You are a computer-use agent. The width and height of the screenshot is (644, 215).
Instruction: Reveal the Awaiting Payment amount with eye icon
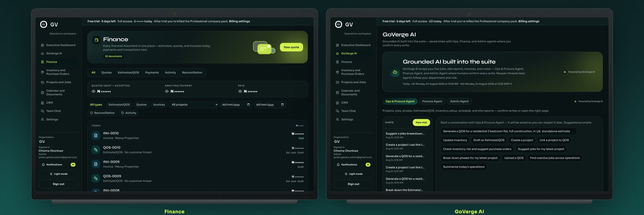[167, 92]
